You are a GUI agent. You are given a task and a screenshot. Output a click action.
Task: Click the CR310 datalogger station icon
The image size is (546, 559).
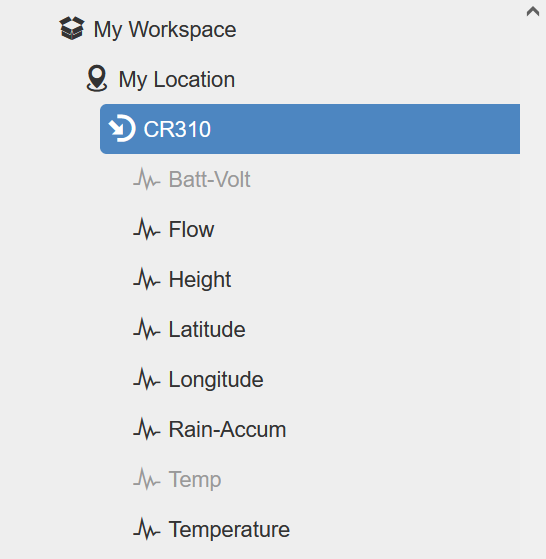[122, 128]
